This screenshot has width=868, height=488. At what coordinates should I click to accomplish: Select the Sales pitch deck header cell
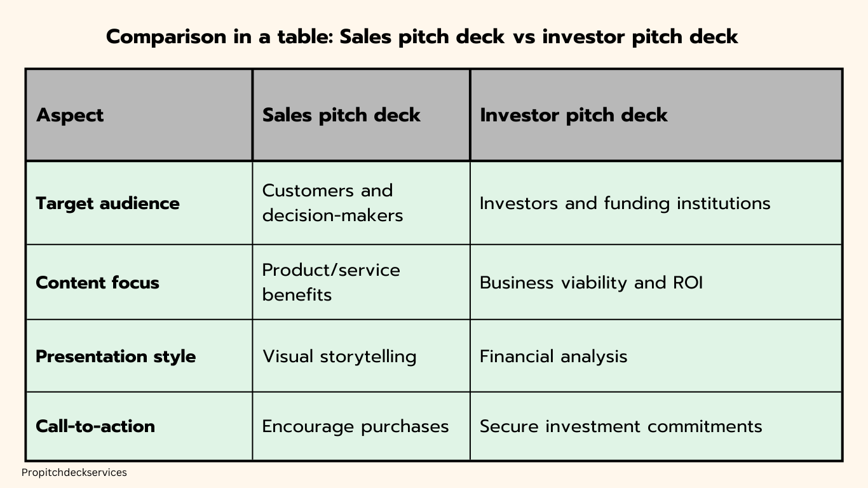point(341,115)
